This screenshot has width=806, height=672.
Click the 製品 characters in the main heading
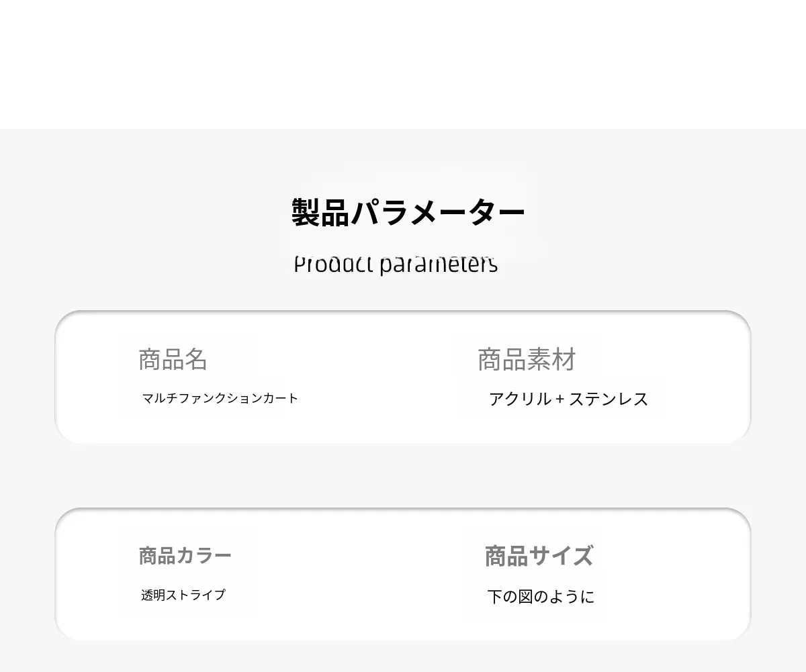click(320, 212)
